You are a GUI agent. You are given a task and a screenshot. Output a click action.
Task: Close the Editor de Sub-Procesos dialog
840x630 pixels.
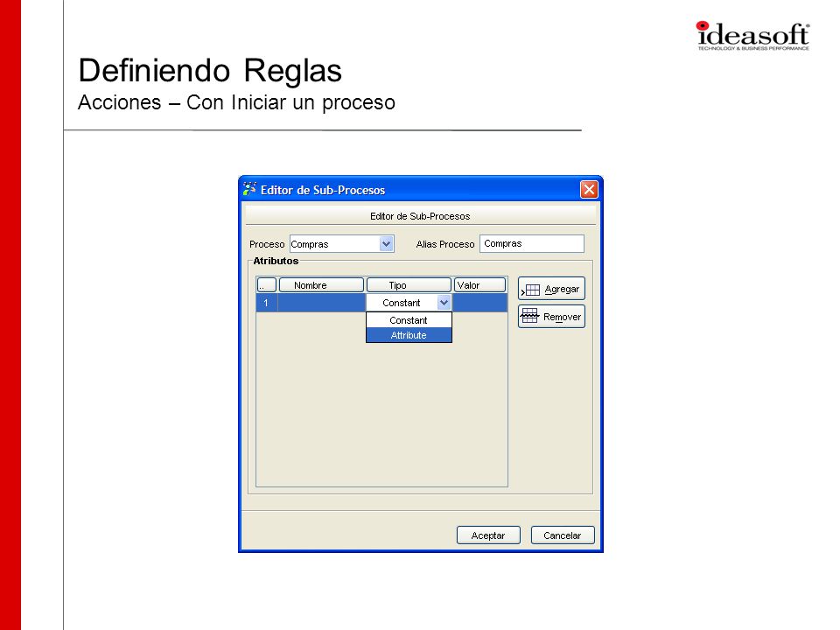pos(589,189)
